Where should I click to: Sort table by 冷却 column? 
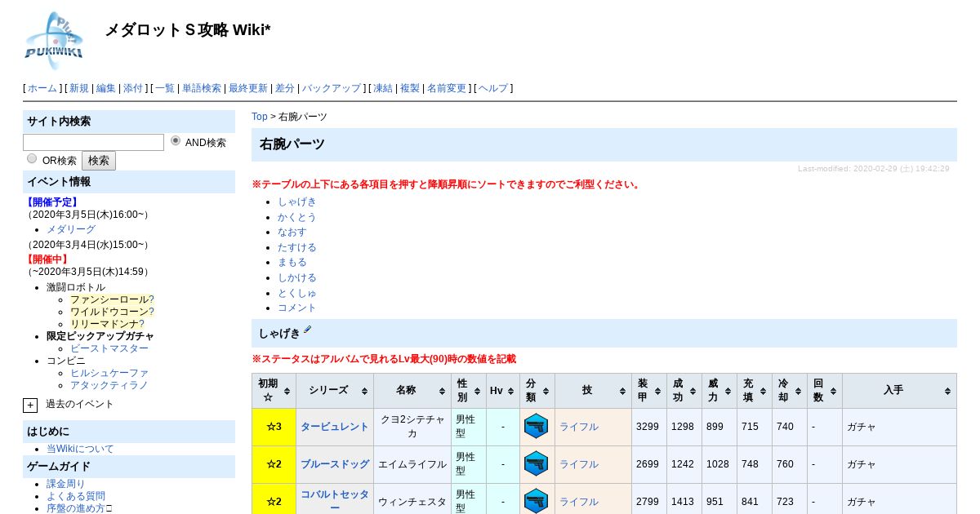coord(789,391)
